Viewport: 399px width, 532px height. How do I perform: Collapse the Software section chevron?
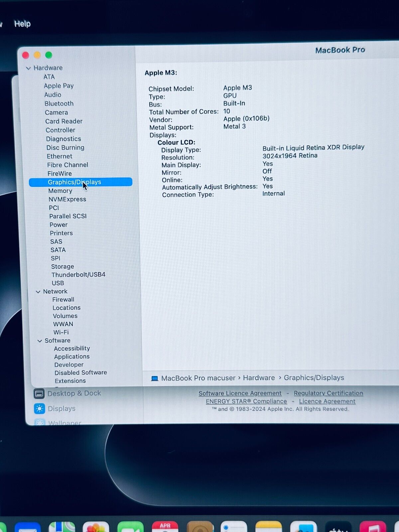click(40, 341)
